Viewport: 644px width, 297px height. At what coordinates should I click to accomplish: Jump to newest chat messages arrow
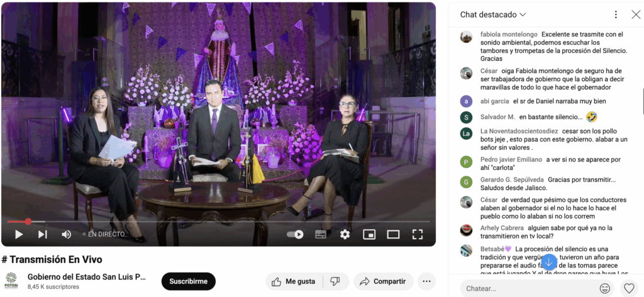tap(549, 262)
